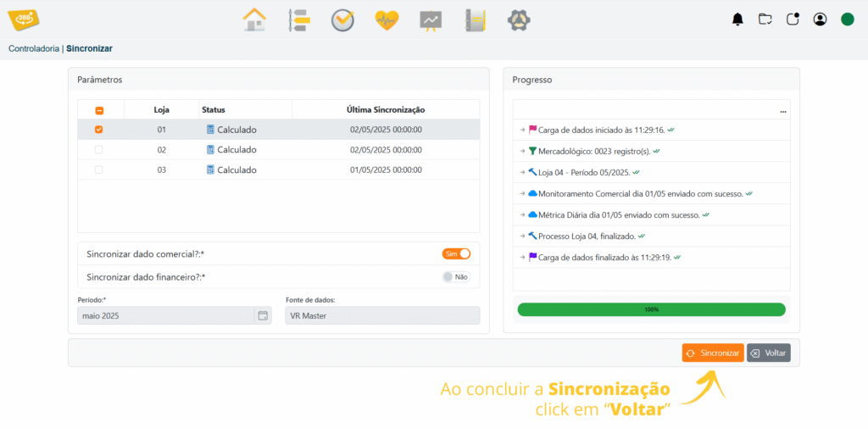868x428 pixels.
Task: Open the notebook icon in top menu
Action: coord(475,20)
